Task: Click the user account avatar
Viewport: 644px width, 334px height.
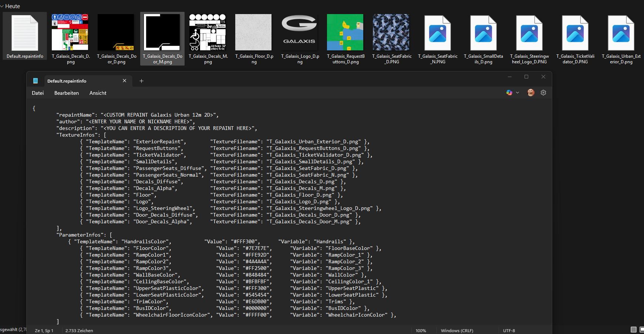Action: point(531,93)
